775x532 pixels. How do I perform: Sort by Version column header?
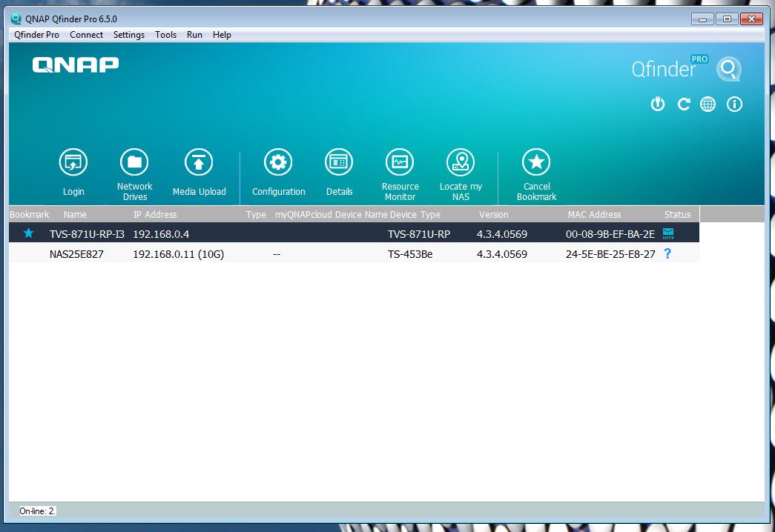pyautogui.click(x=494, y=214)
